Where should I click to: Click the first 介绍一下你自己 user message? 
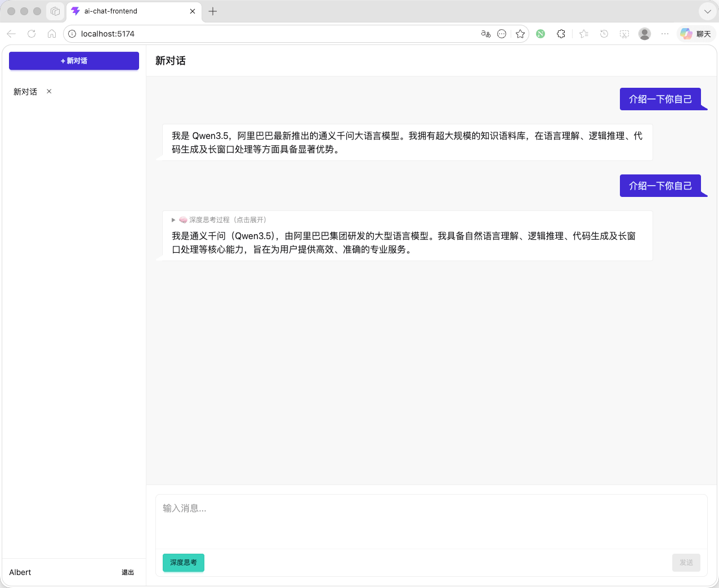tap(660, 99)
